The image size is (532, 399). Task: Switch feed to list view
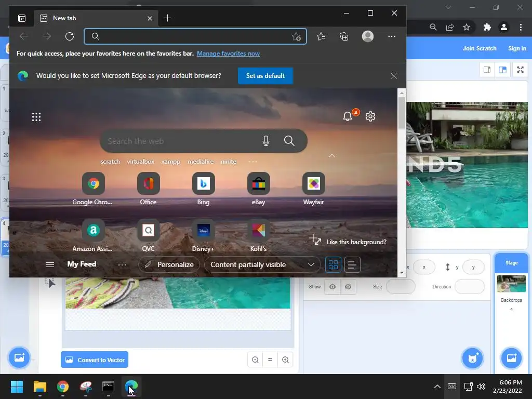(x=352, y=264)
